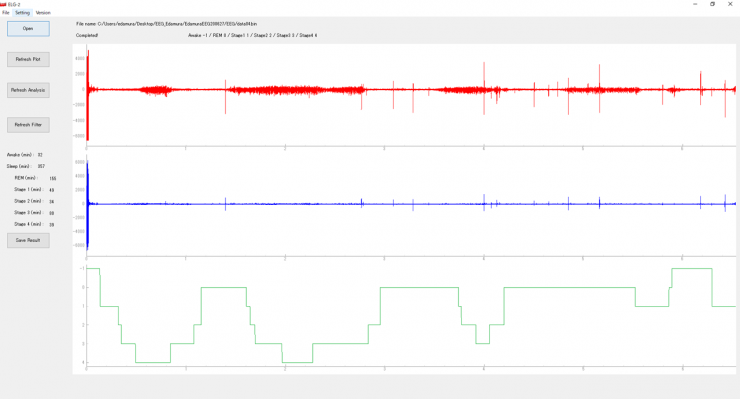Click the sleep stage legend text

coord(252,35)
